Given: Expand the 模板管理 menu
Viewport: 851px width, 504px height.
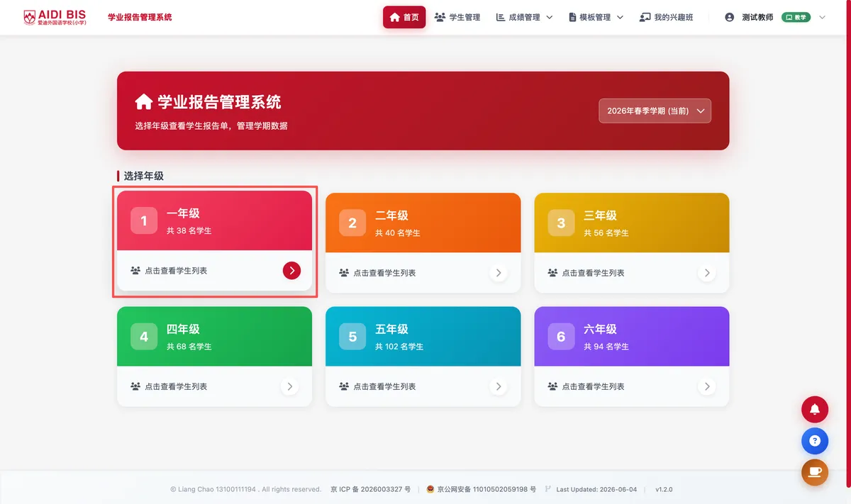Looking at the screenshot, I should (x=596, y=17).
